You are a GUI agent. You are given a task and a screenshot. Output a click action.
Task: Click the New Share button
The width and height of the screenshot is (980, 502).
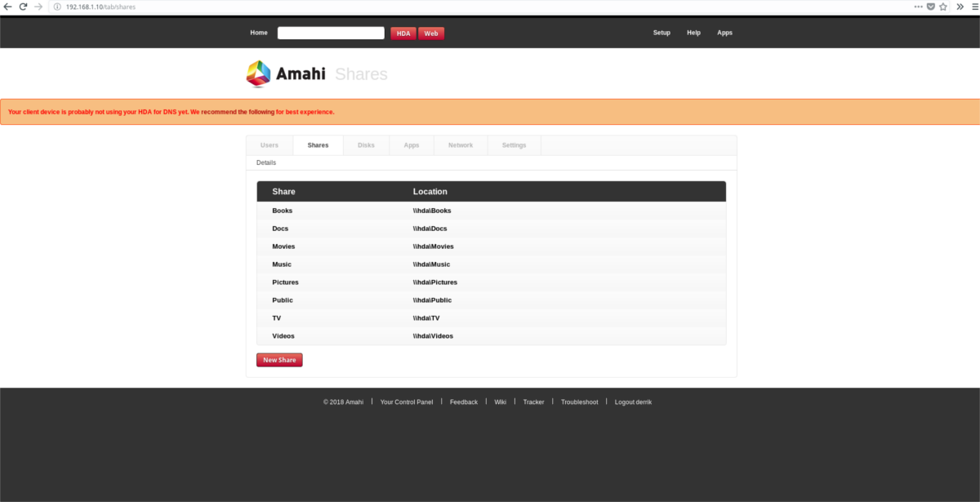[x=279, y=360]
